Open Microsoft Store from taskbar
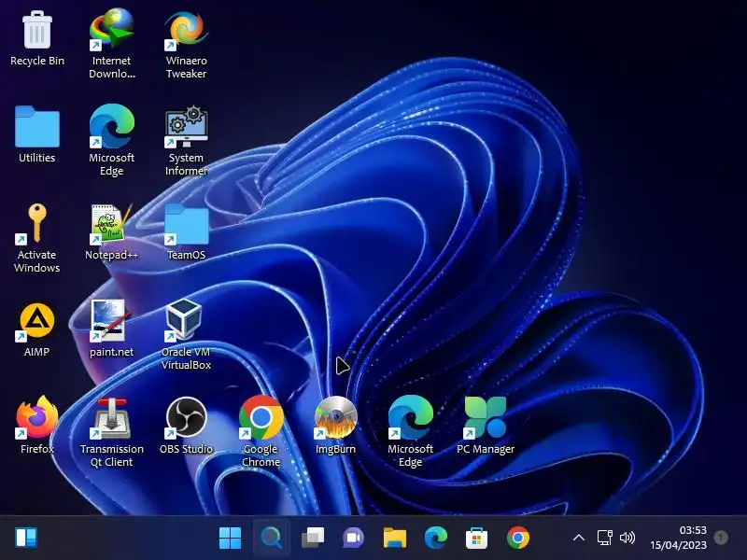This screenshot has height=560, width=747. pyautogui.click(x=477, y=539)
